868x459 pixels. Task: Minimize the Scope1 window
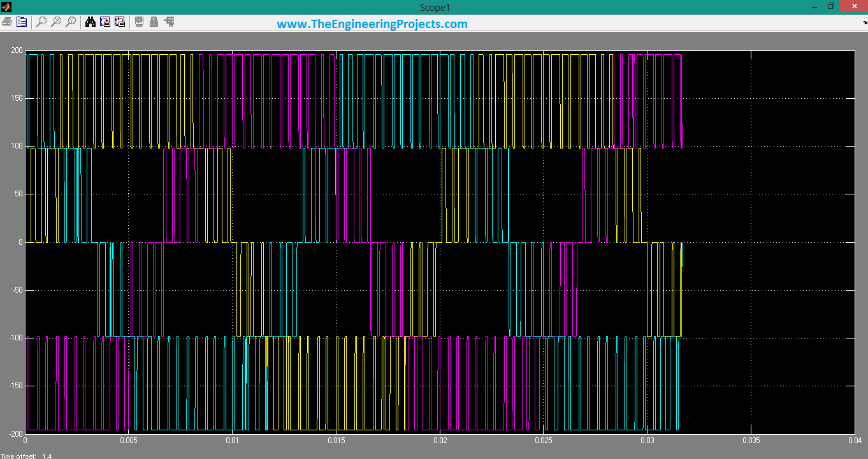click(x=814, y=6)
